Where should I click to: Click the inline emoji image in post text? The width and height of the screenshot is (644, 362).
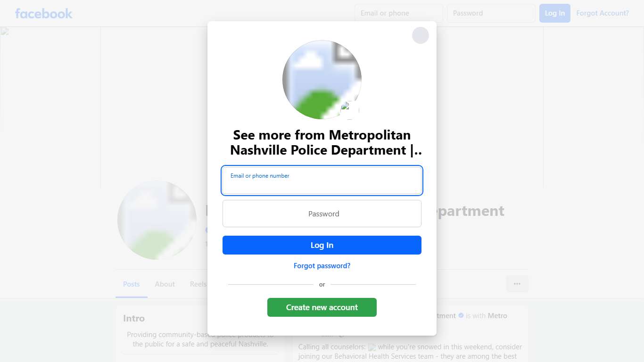(x=372, y=347)
